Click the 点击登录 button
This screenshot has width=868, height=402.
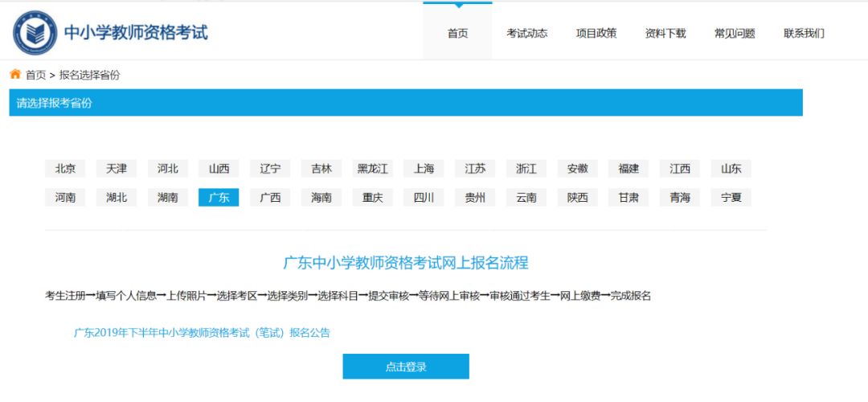(406, 367)
